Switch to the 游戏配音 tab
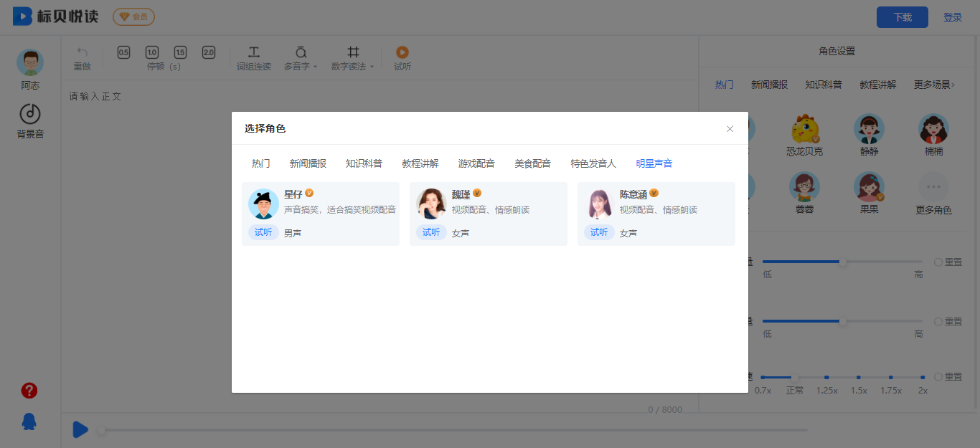980x448 pixels. 476,163
